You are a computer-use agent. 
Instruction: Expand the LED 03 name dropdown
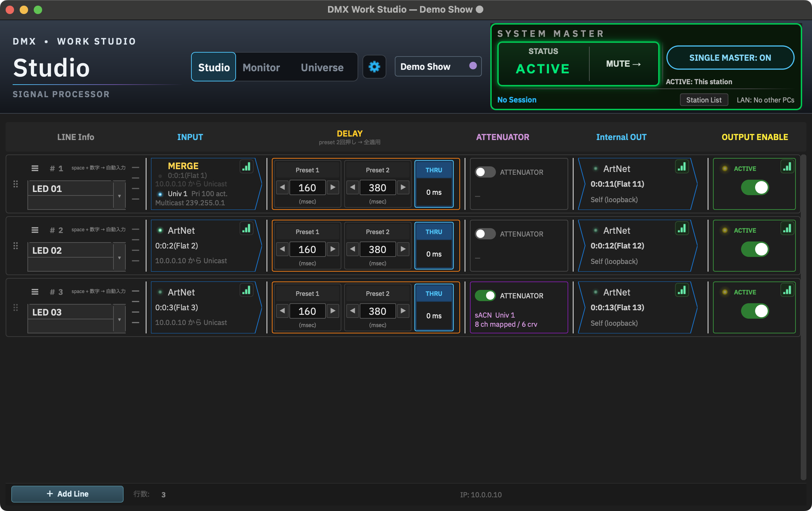pyautogui.click(x=119, y=319)
